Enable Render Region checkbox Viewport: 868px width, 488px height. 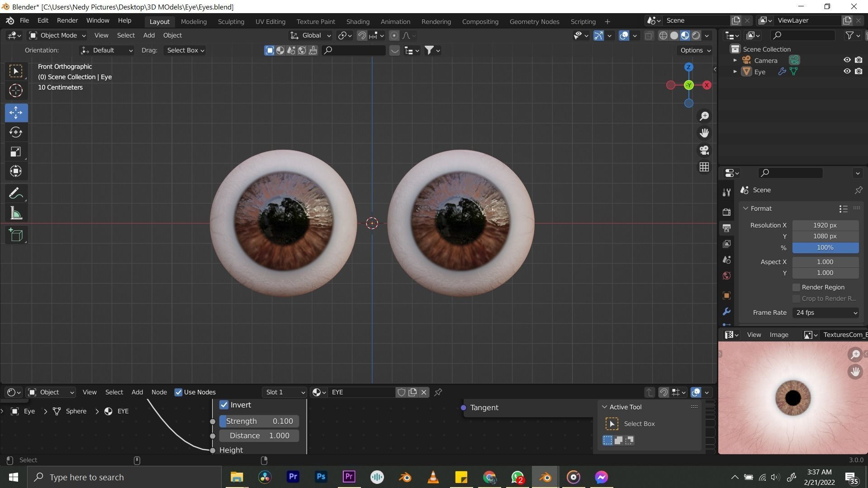click(796, 287)
